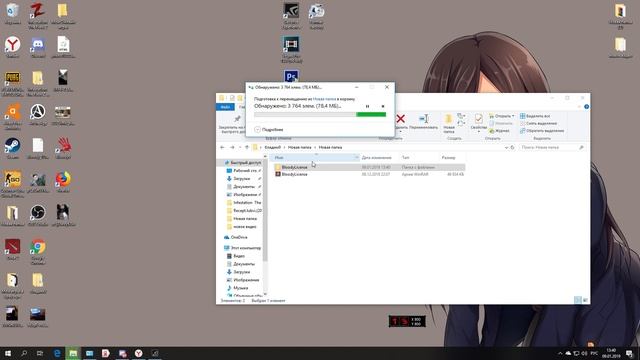Image resolution: width=640 pixels, height=360 pixels.
Task: Switch to details view icon in status bar
Action: coord(578,300)
